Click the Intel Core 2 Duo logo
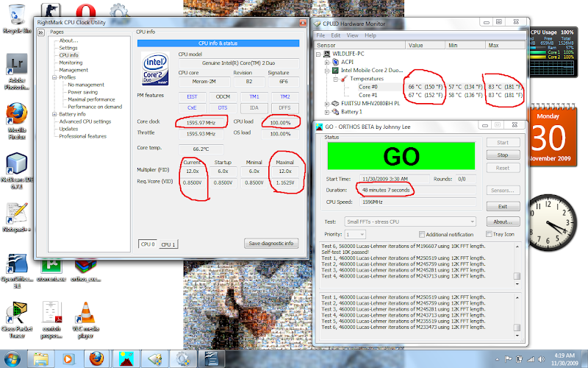Screen dimensions: 588x368 pyautogui.click(x=155, y=68)
